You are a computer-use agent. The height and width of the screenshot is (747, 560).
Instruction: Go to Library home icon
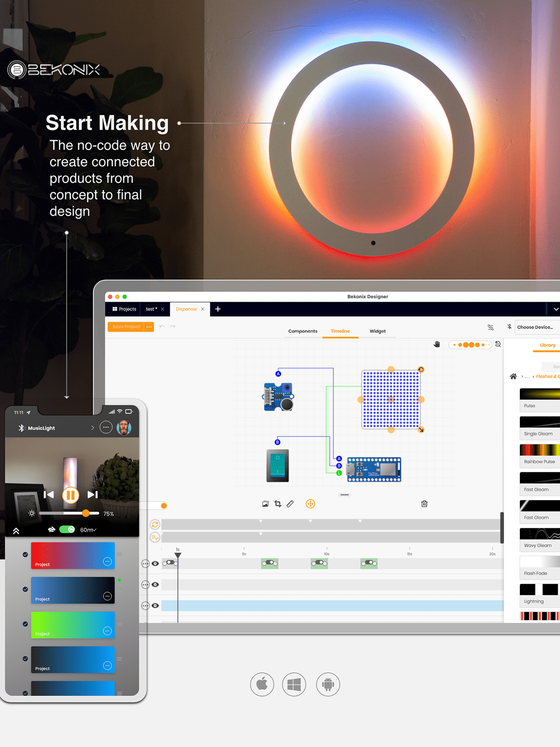[x=513, y=376]
